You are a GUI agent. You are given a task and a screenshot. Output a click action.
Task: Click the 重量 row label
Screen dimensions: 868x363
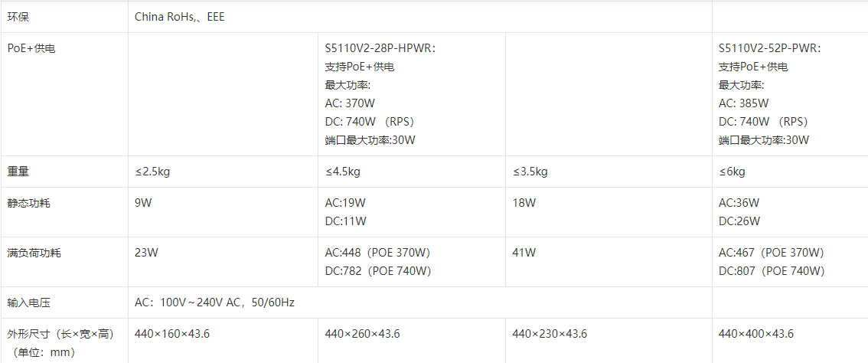click(x=18, y=172)
